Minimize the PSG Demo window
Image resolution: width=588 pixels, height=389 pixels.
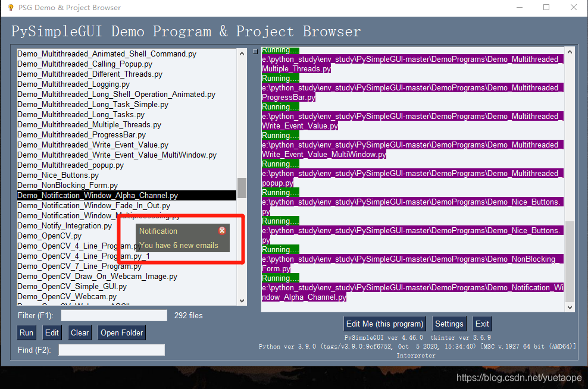pos(520,8)
